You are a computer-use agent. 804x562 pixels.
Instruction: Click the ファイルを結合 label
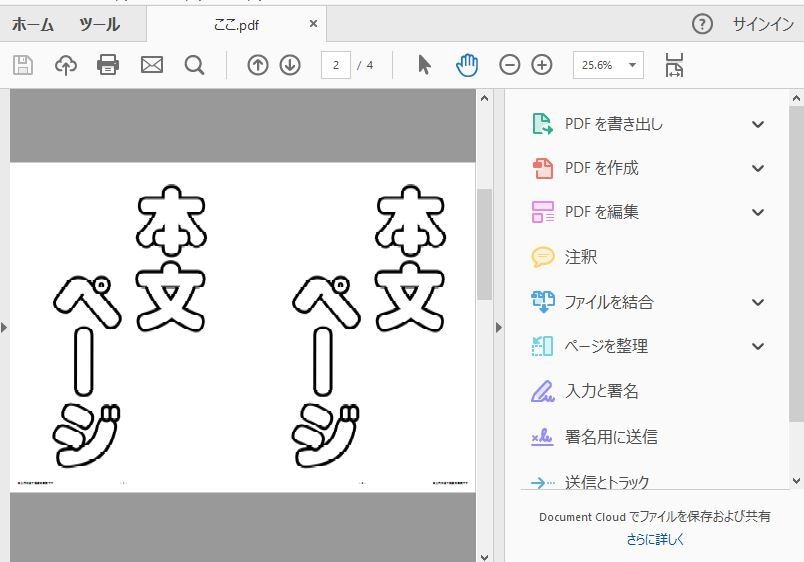click(x=609, y=302)
